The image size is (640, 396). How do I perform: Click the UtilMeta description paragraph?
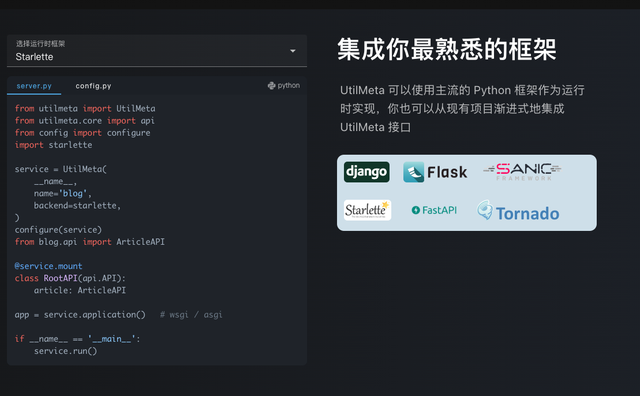[x=462, y=109]
